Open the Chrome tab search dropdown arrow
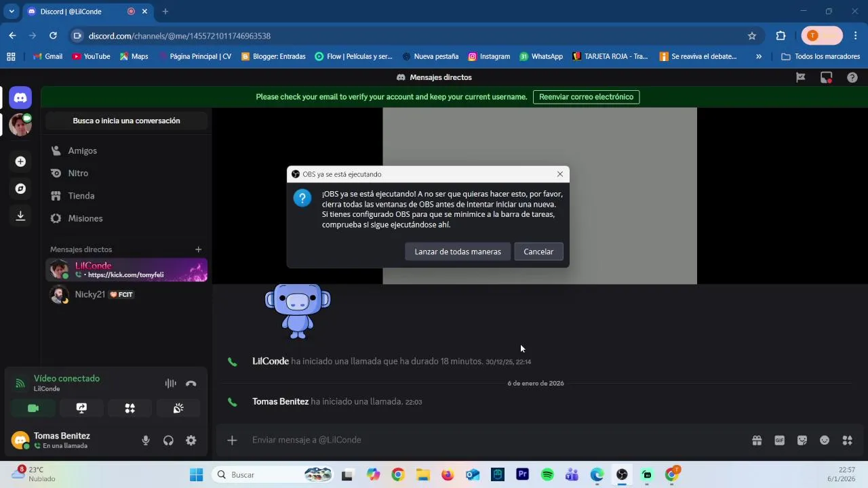The width and height of the screenshot is (868, 488). pos(12,12)
